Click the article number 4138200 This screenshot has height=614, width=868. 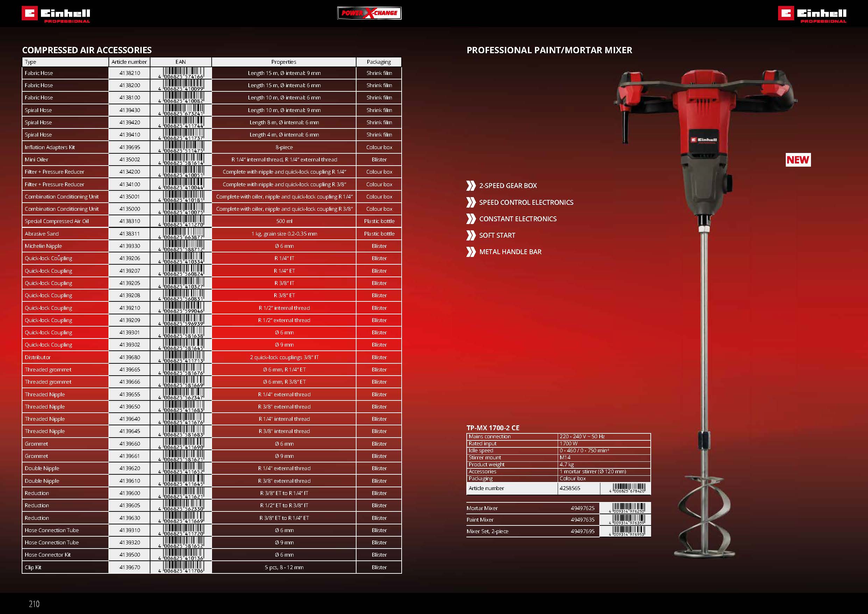[130, 85]
